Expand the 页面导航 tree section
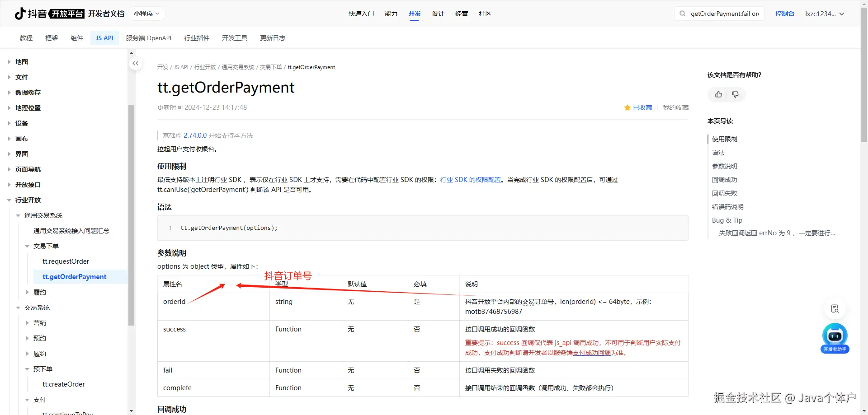This screenshot has width=868, height=415. point(9,169)
